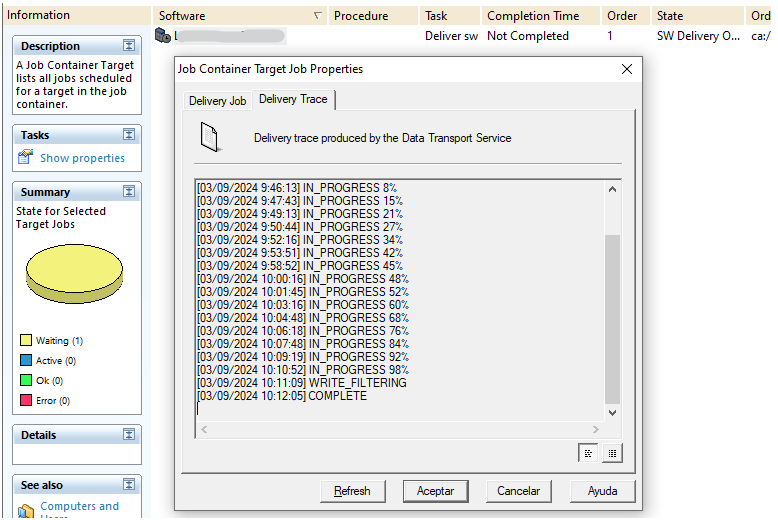The height and width of the screenshot is (520, 778).
Task: Click the Order column header
Action: [x=626, y=16]
